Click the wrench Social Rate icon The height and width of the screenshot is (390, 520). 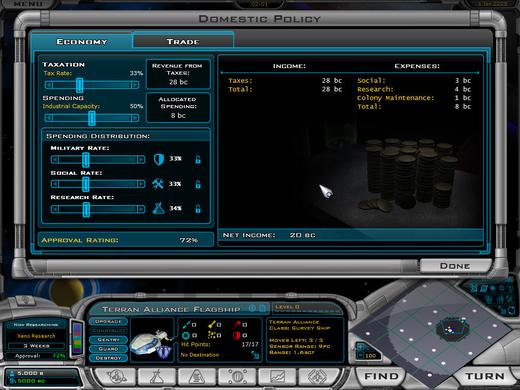[x=158, y=184]
